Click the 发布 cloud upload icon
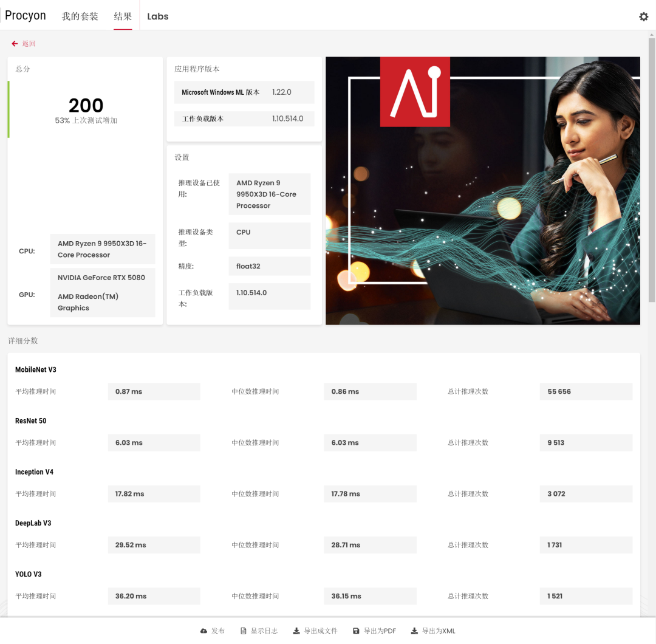Image resolution: width=656 pixels, height=644 pixels. pos(203,631)
